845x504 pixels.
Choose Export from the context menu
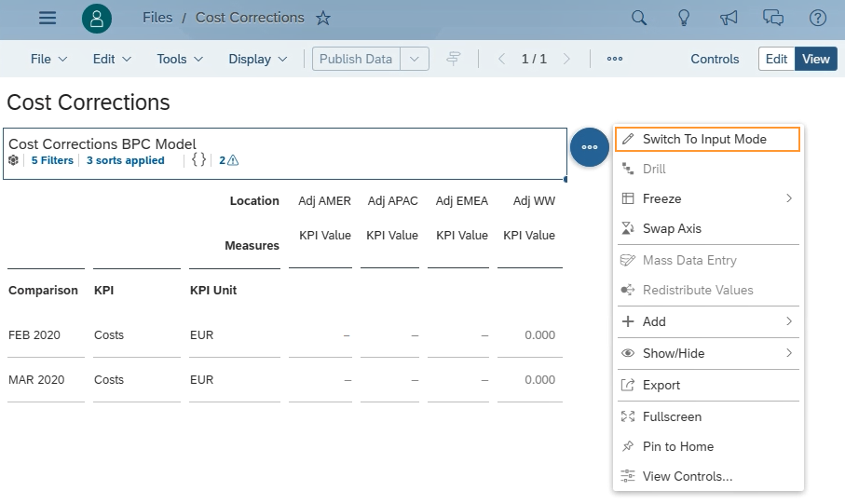707,385
